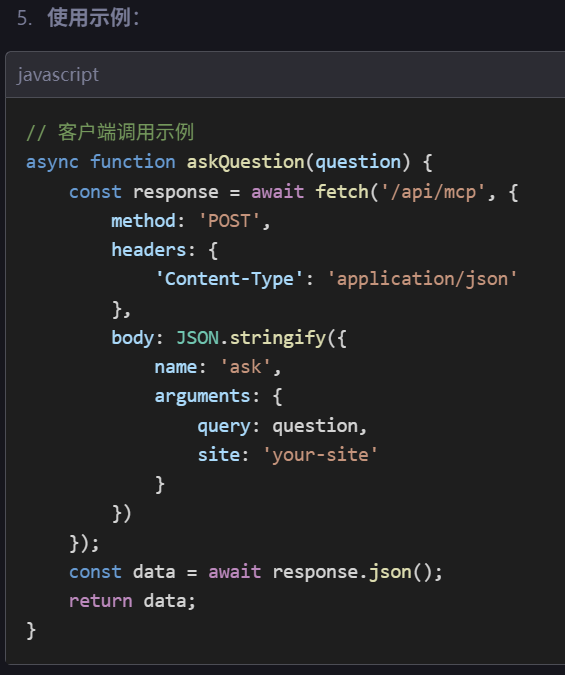Viewport: 565px width, 675px height.
Task: Click the query property key
Action: point(224,426)
